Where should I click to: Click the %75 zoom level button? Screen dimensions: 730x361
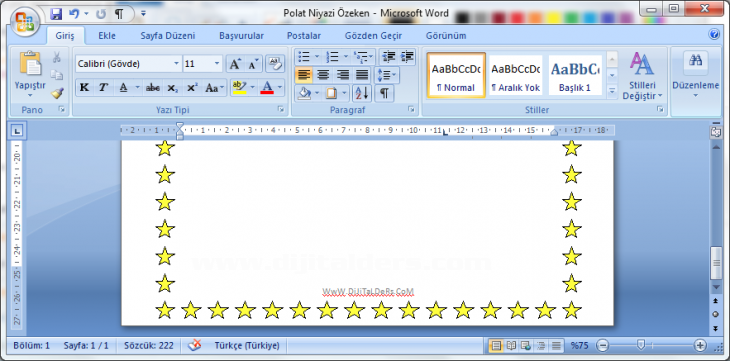(x=580, y=346)
